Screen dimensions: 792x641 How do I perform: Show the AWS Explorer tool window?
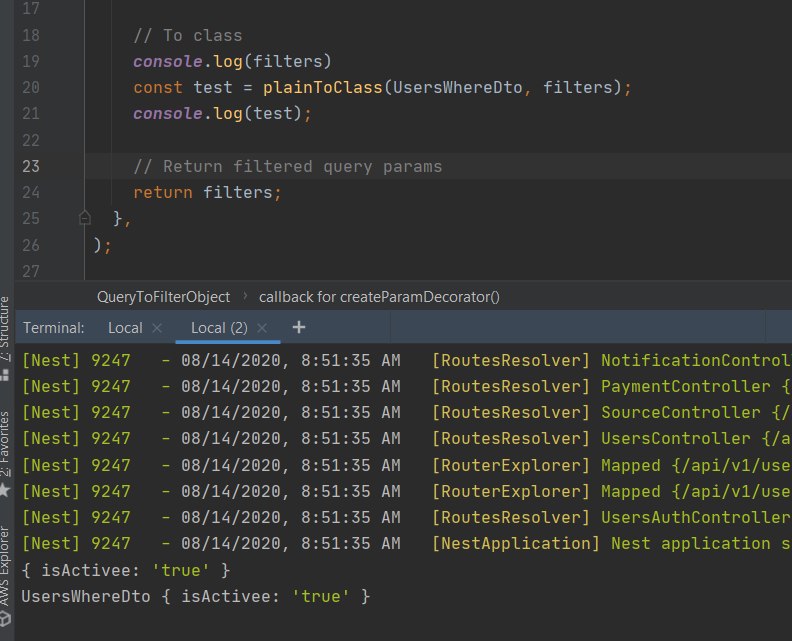5,568
